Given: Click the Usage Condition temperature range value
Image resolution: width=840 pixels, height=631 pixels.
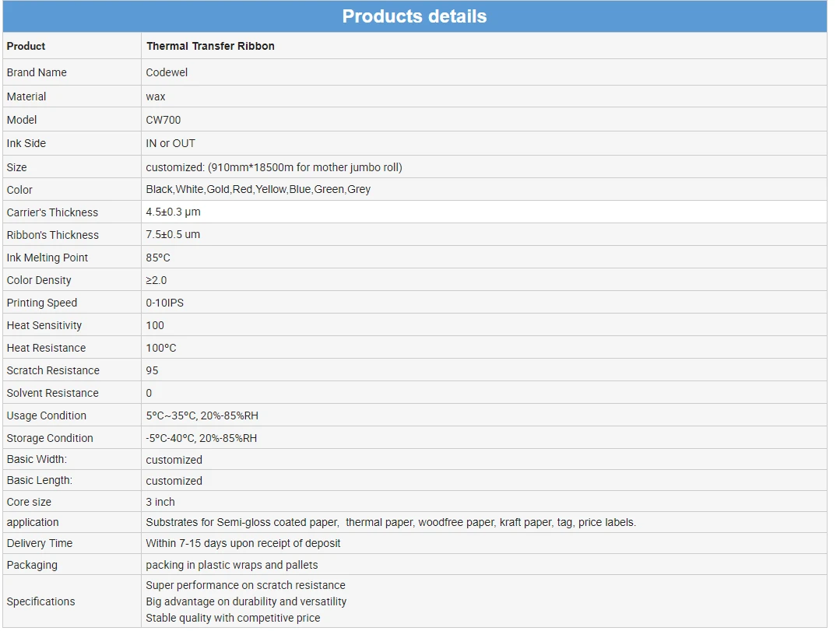Looking at the screenshot, I should [202, 415].
